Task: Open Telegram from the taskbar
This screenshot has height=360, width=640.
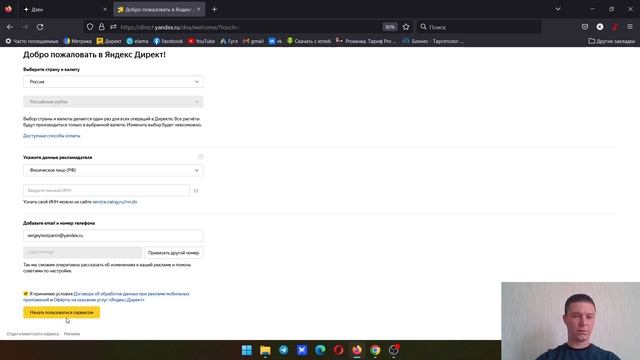Action: tap(284, 350)
